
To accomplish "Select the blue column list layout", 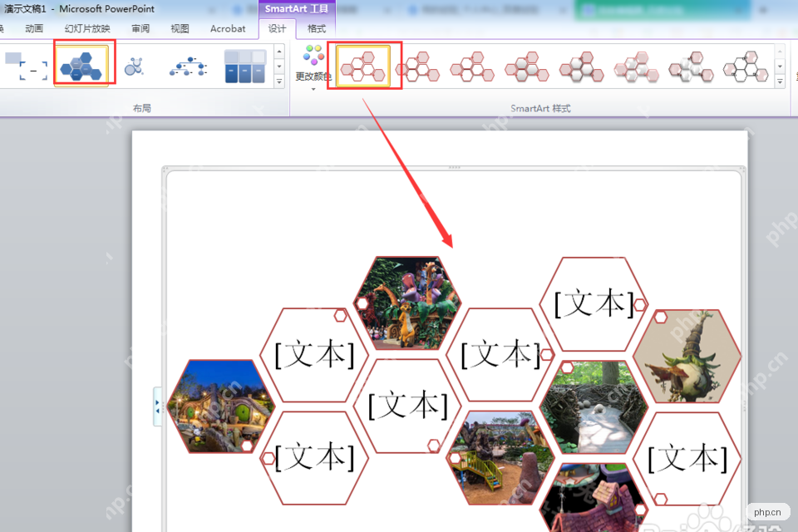I will pyautogui.click(x=244, y=66).
